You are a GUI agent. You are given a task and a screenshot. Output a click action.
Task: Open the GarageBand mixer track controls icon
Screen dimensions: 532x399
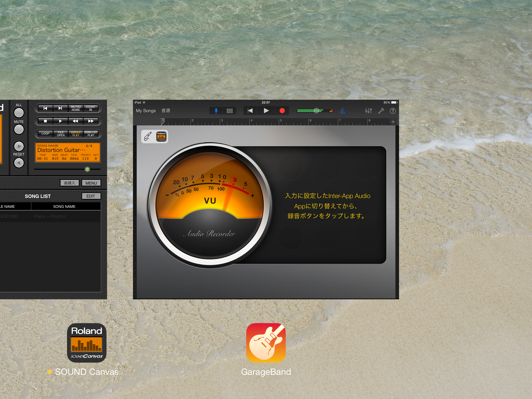click(368, 111)
